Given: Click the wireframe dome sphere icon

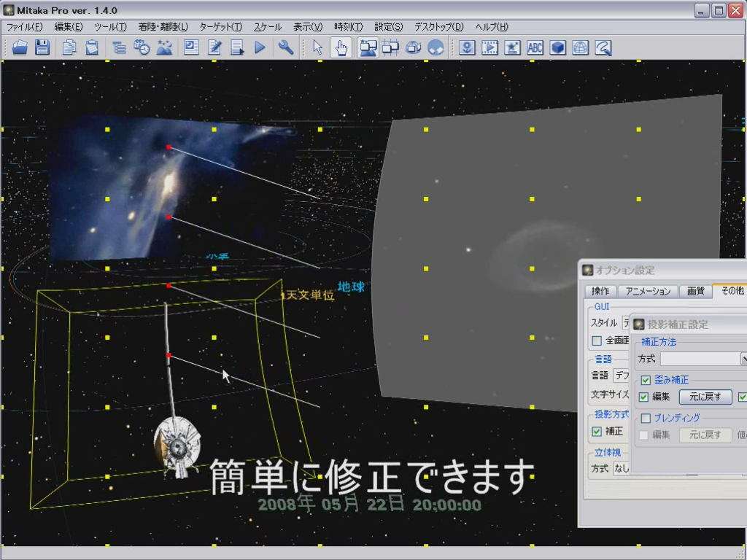Looking at the screenshot, I should [580, 47].
